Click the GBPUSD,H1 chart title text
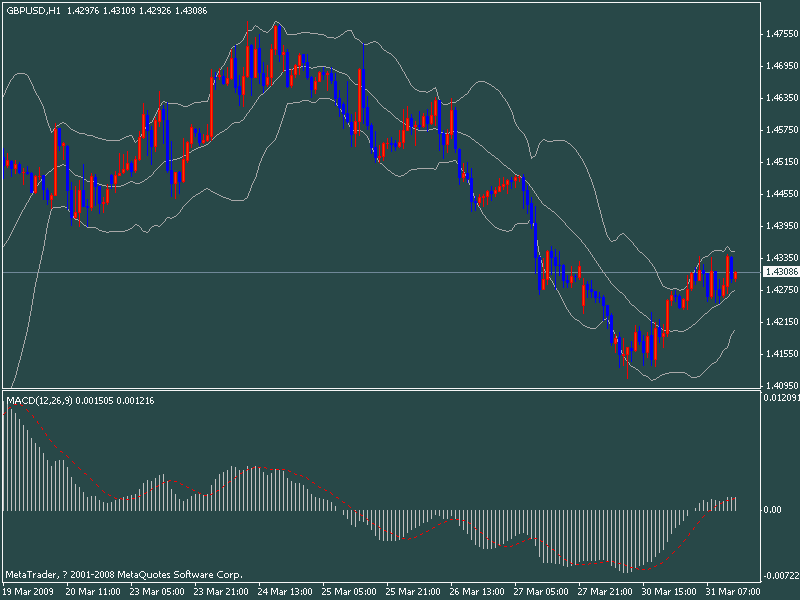The width and height of the screenshot is (800, 600). [x=34, y=10]
